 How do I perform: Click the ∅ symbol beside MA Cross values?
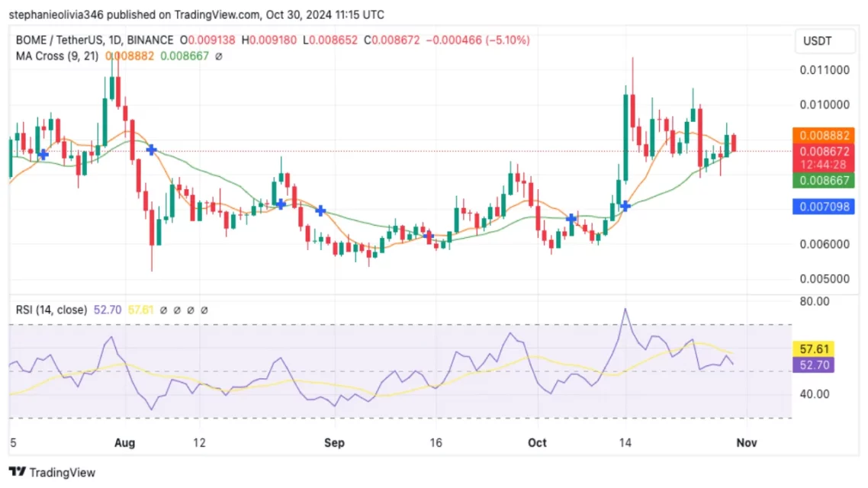tap(219, 56)
